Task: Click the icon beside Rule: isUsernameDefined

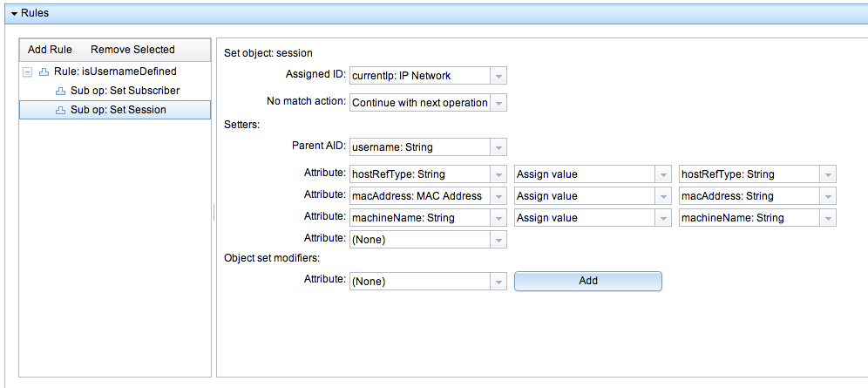Action: coord(44,71)
